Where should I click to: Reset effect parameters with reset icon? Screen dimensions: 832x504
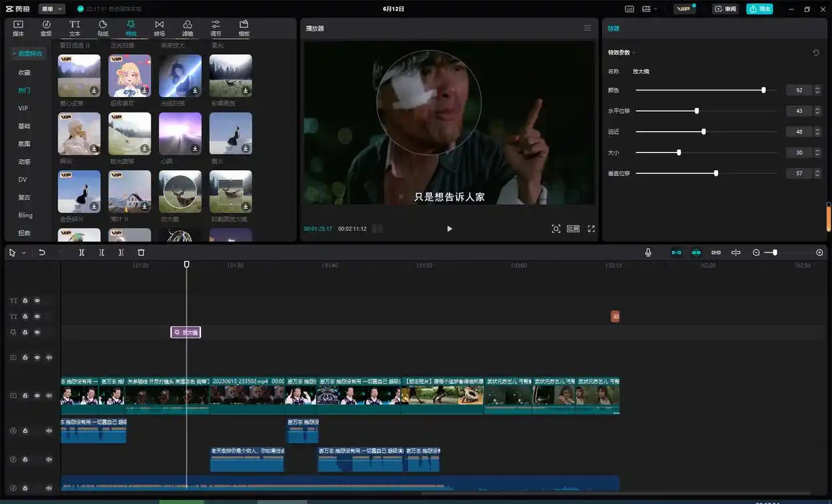tap(816, 53)
